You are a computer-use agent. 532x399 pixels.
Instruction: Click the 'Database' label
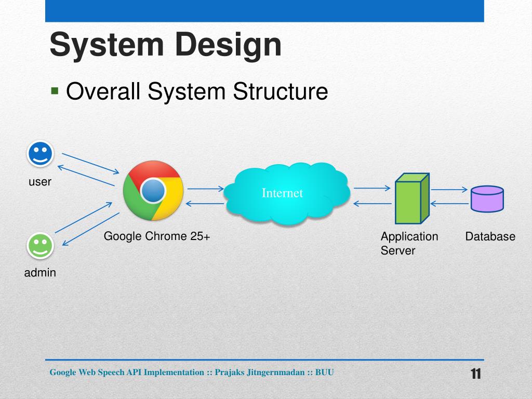(490, 236)
